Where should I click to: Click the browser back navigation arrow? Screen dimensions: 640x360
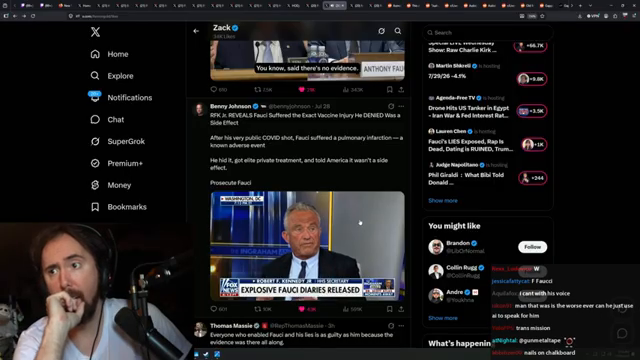pos(15,16)
